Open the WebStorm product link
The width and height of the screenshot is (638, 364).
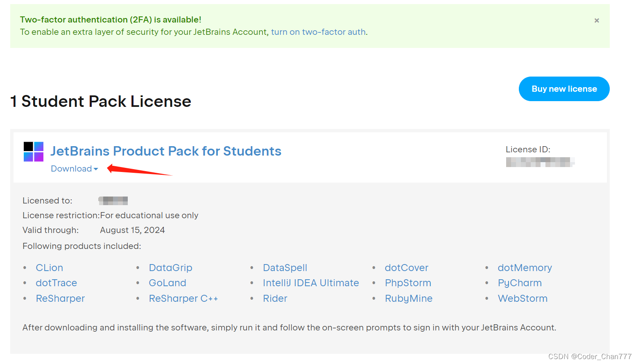[523, 298]
